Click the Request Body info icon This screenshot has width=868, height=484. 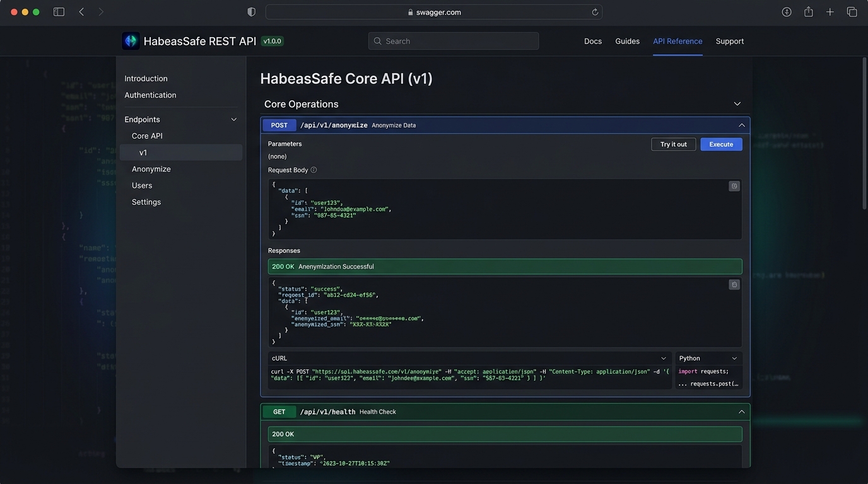pyautogui.click(x=314, y=170)
